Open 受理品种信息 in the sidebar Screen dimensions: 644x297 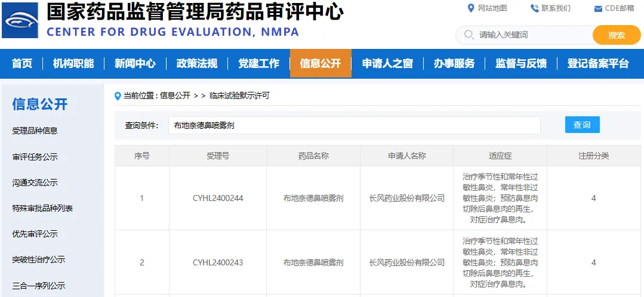[x=35, y=131]
